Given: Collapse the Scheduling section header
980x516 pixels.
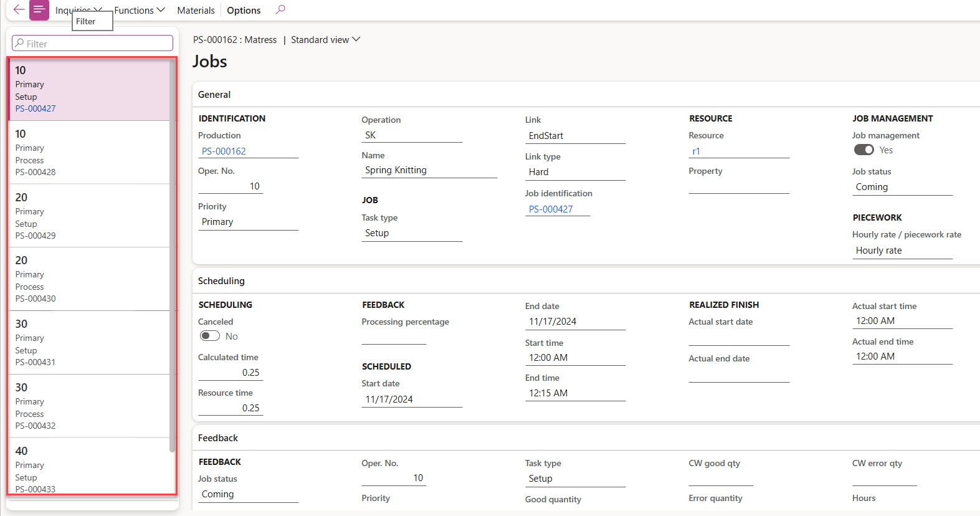Looking at the screenshot, I should tap(586, 280).
